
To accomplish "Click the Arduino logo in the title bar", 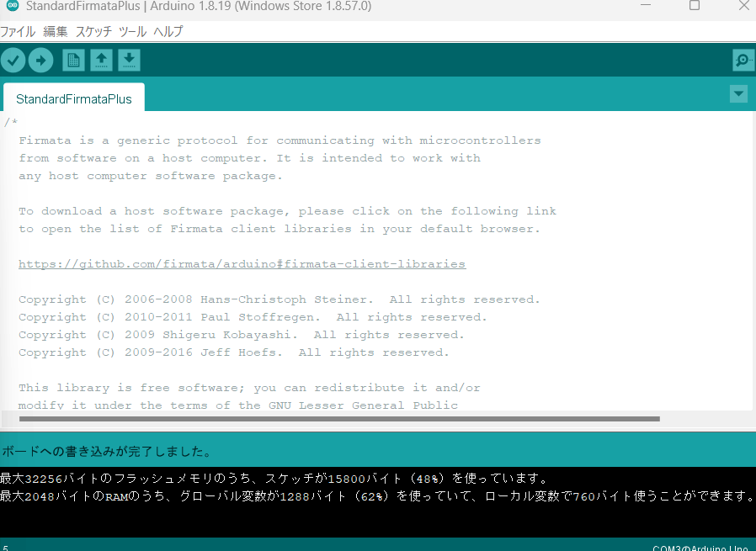I will [x=13, y=6].
